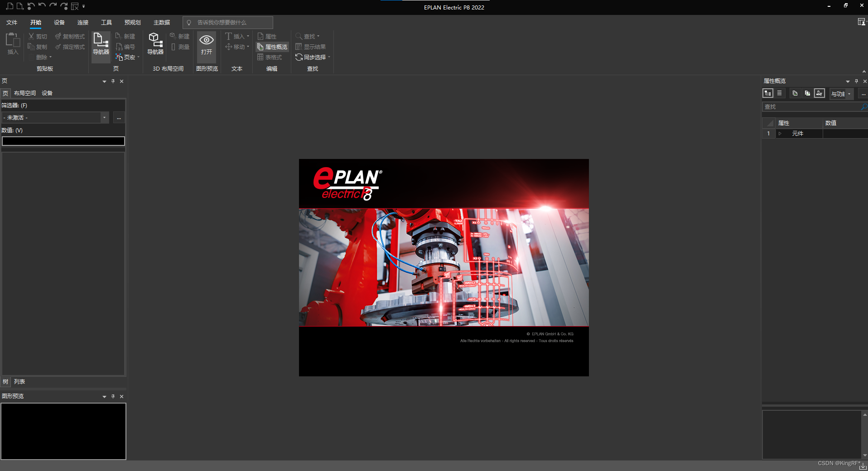Open the 筛选器 filter dropdown

point(104,117)
